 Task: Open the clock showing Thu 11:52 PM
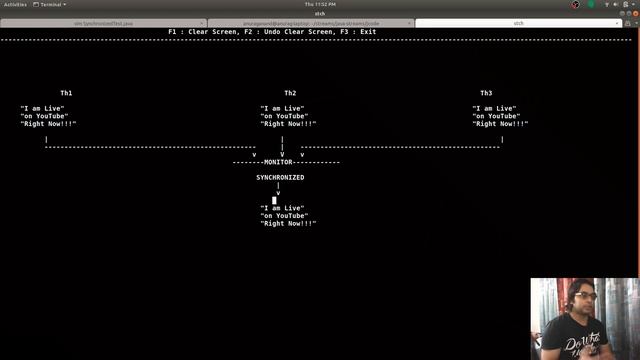click(x=320, y=4)
